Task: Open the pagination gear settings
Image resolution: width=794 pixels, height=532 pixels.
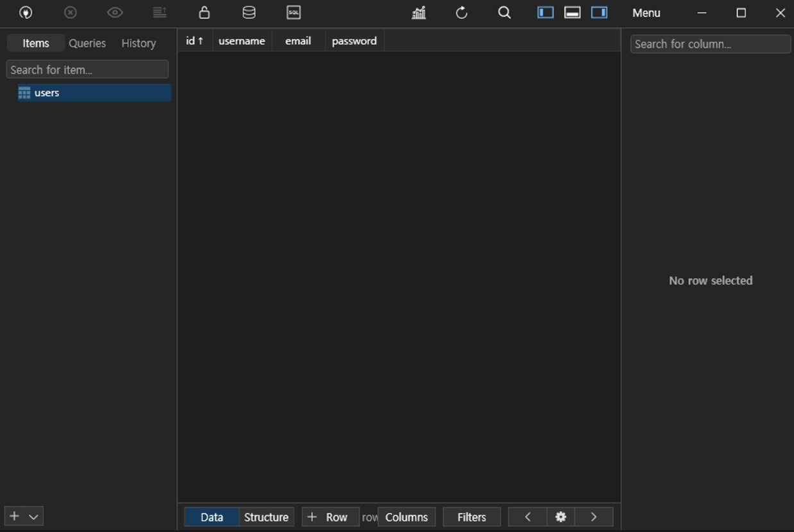Action: 561,517
